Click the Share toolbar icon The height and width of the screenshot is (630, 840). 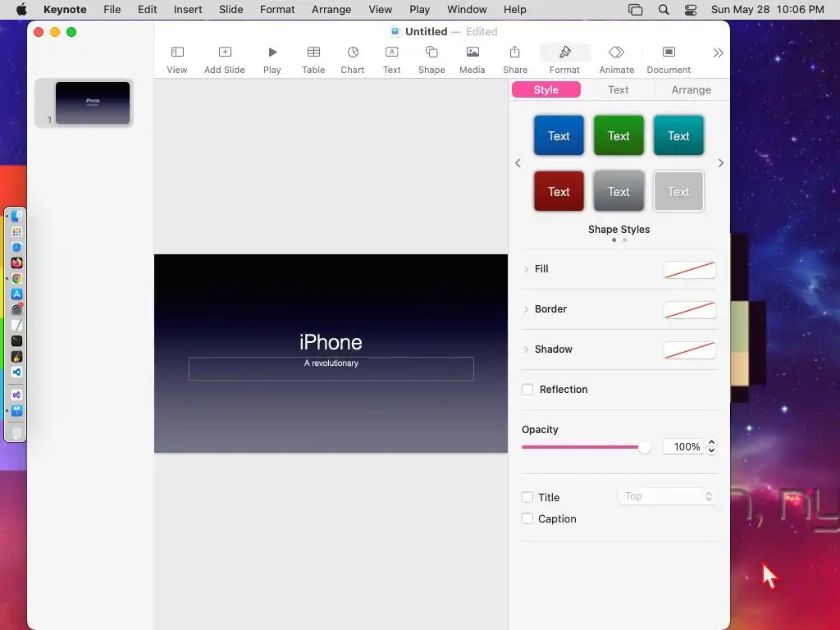[515, 52]
